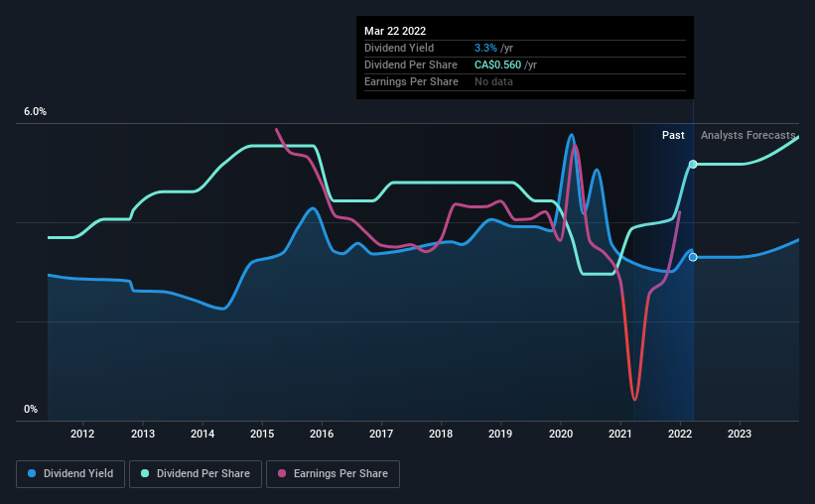815x504 pixels.
Task: Click the 2021 x-axis label
Action: coord(620,434)
